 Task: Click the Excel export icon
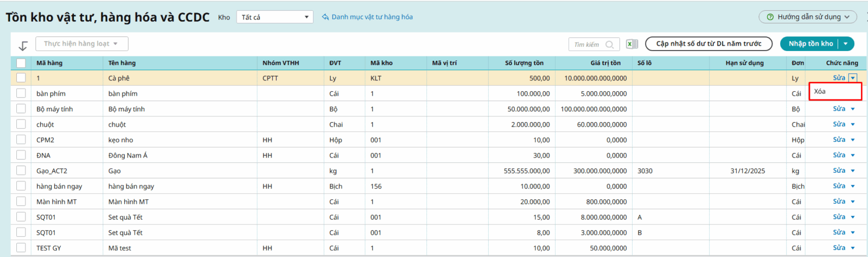coord(631,44)
